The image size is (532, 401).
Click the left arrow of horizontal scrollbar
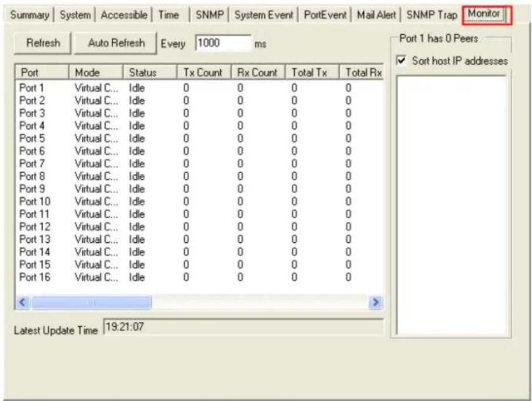pos(23,302)
